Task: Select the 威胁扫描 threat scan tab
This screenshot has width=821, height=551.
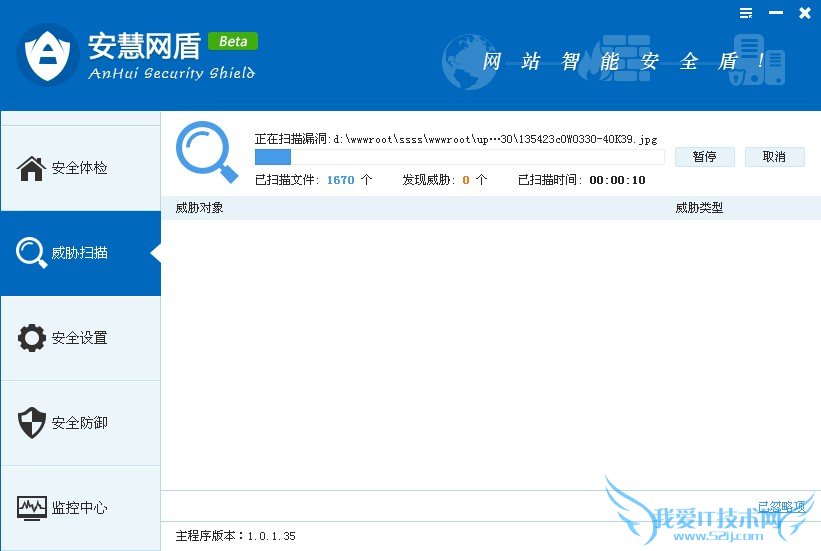Action: 80,253
